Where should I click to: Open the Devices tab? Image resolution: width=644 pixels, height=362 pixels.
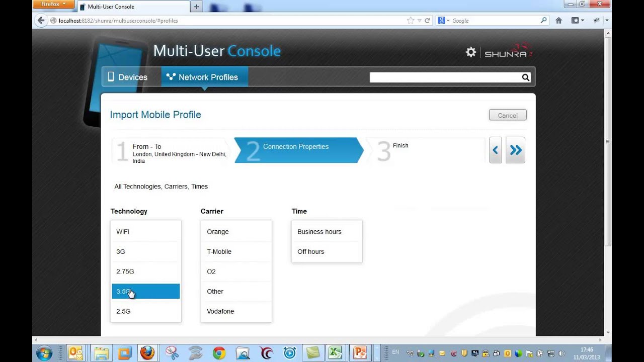[128, 77]
